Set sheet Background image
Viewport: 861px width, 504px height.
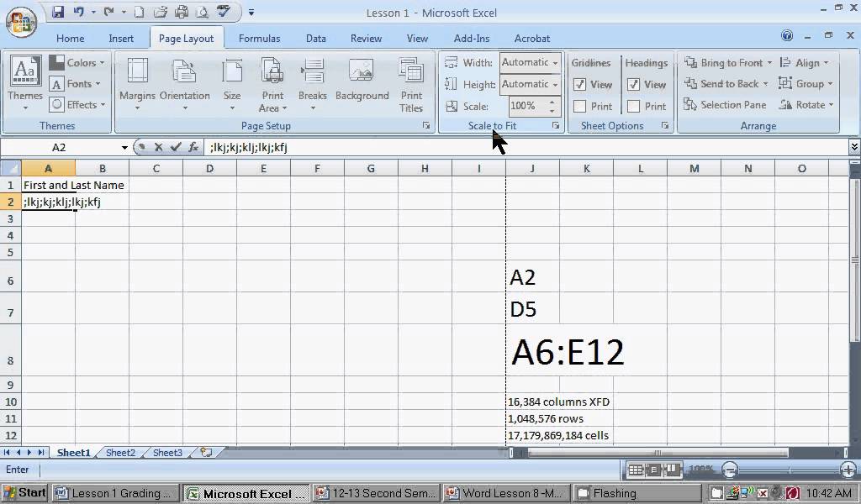click(x=362, y=81)
